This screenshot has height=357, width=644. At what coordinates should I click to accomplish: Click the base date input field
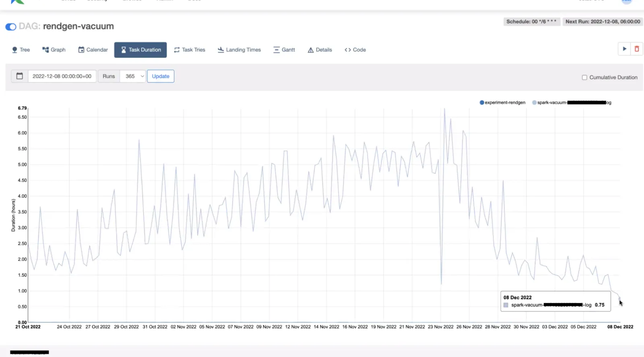tap(62, 76)
